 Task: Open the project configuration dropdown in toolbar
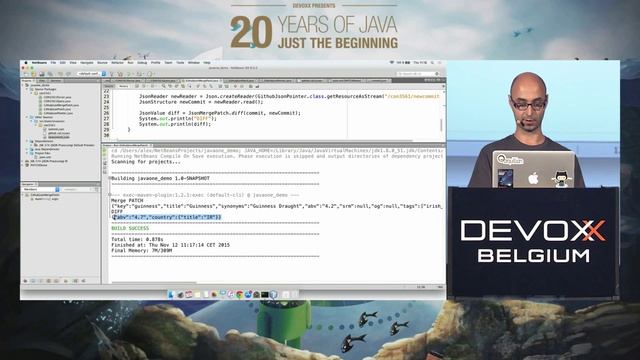pos(92,74)
